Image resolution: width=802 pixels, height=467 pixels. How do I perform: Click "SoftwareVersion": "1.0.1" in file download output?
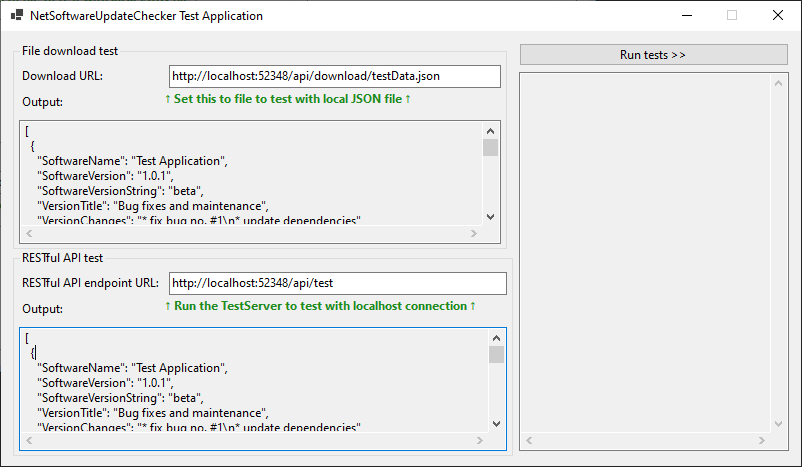(105, 176)
